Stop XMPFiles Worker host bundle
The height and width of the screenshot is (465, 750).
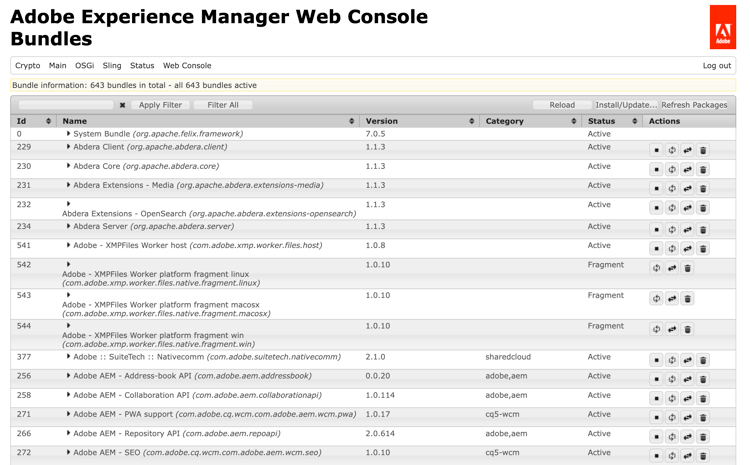(656, 249)
